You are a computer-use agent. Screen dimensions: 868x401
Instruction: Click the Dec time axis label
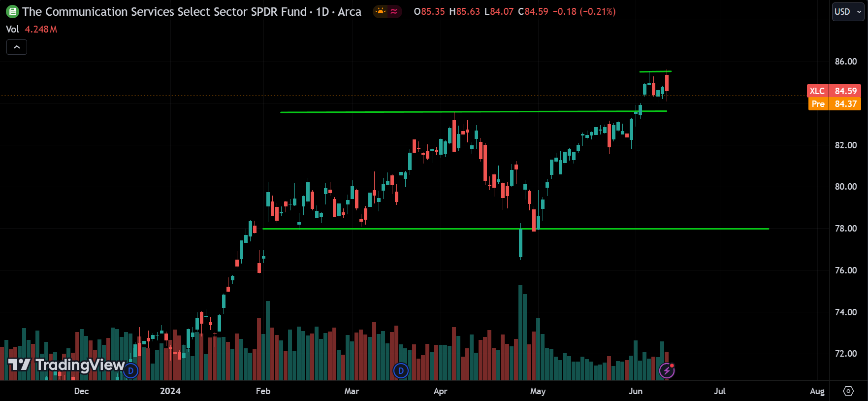point(81,391)
